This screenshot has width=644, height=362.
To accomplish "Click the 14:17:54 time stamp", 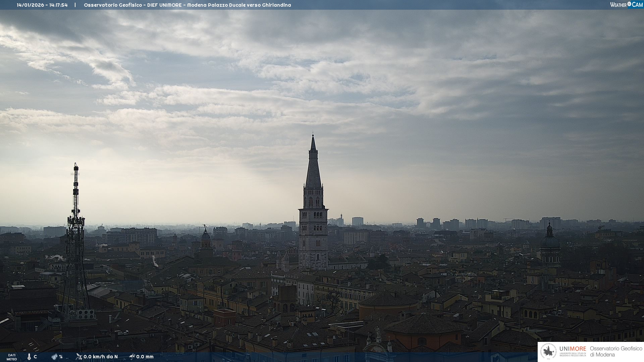I will pos(58,5).
